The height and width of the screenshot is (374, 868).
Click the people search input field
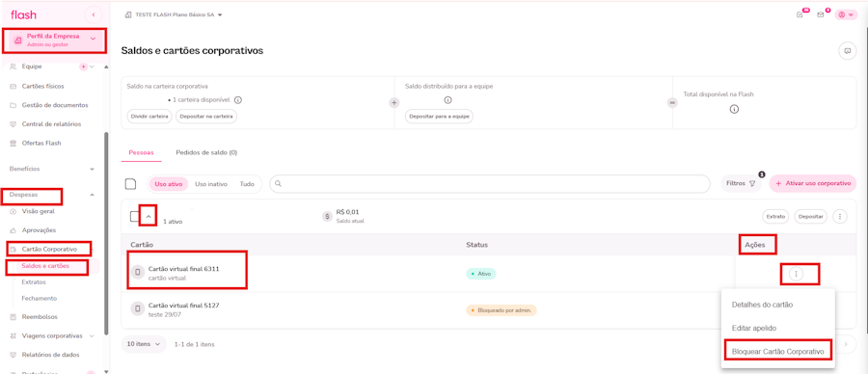point(490,184)
